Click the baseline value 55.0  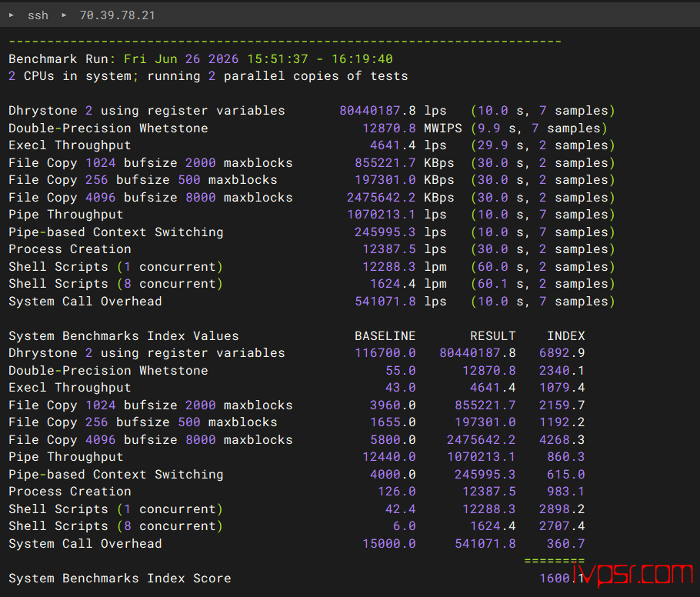[x=401, y=371]
